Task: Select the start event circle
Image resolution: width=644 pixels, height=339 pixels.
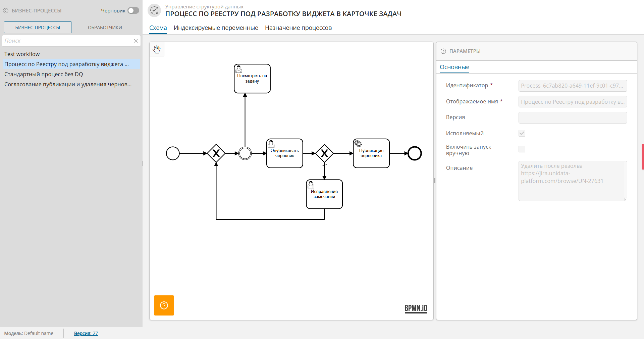Action: (x=173, y=153)
